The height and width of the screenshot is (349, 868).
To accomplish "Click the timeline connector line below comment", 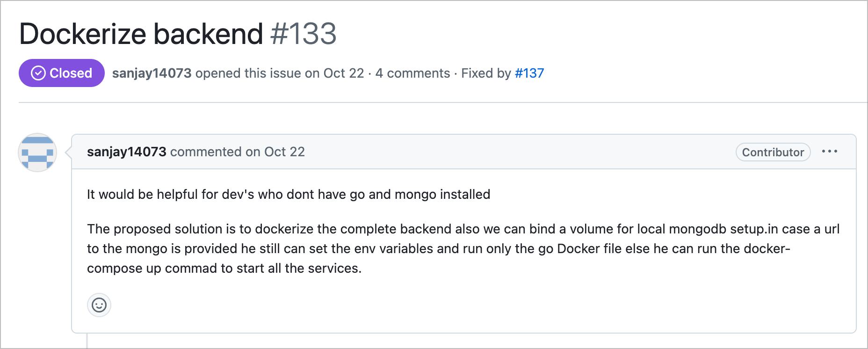I will click(87, 341).
